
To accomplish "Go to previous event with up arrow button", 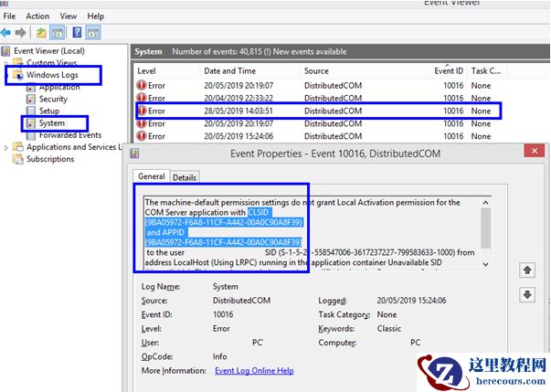I will click(x=527, y=270).
